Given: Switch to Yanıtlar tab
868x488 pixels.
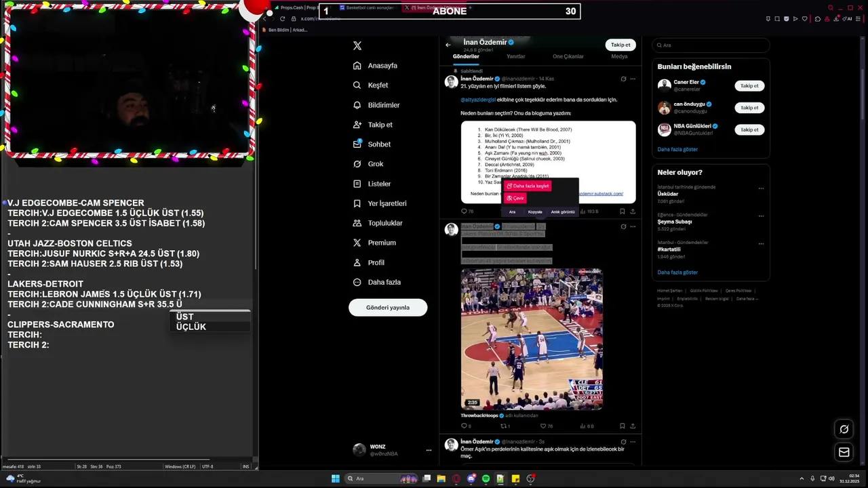Looking at the screenshot, I should [516, 57].
